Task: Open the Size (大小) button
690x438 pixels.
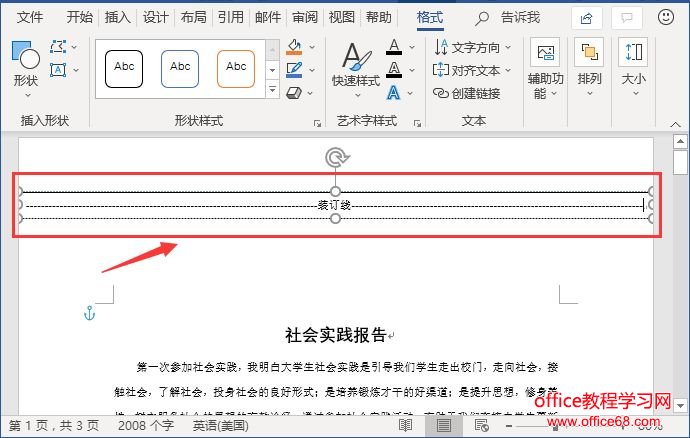Action: pyautogui.click(x=634, y=67)
